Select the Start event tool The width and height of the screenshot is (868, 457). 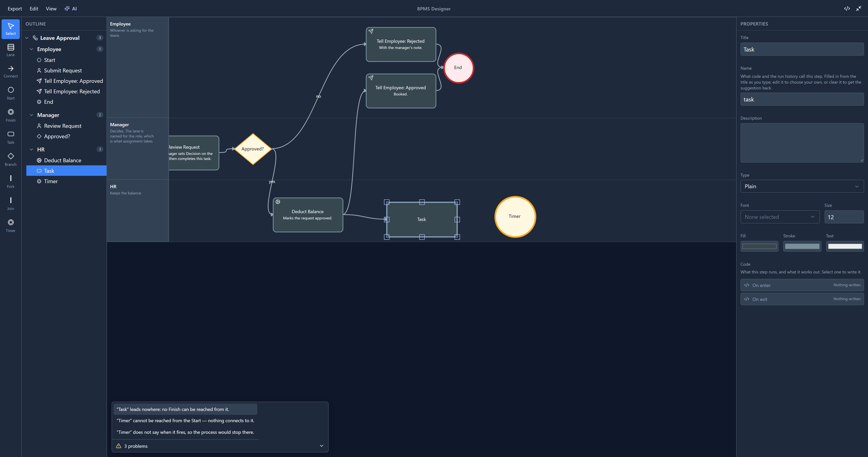coord(10,93)
